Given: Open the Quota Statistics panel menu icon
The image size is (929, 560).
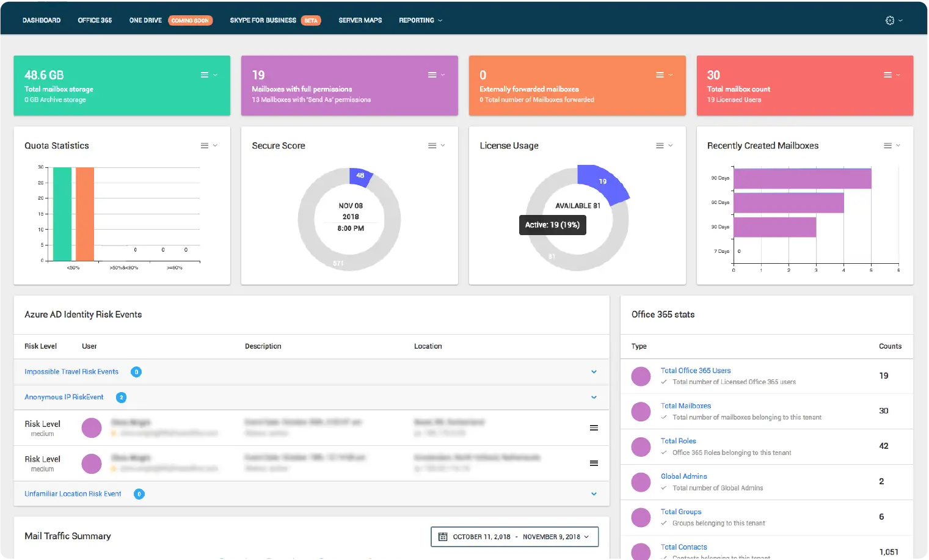Looking at the screenshot, I should click(x=205, y=145).
